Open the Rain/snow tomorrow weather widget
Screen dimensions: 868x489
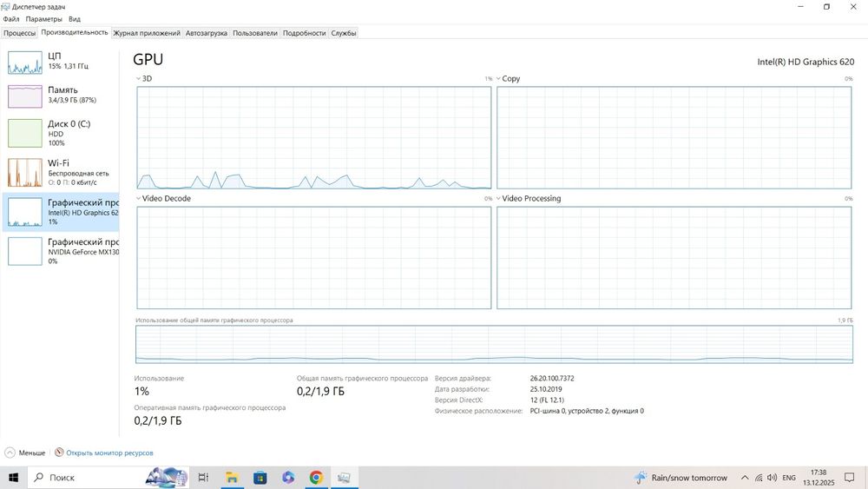pyautogui.click(x=681, y=478)
